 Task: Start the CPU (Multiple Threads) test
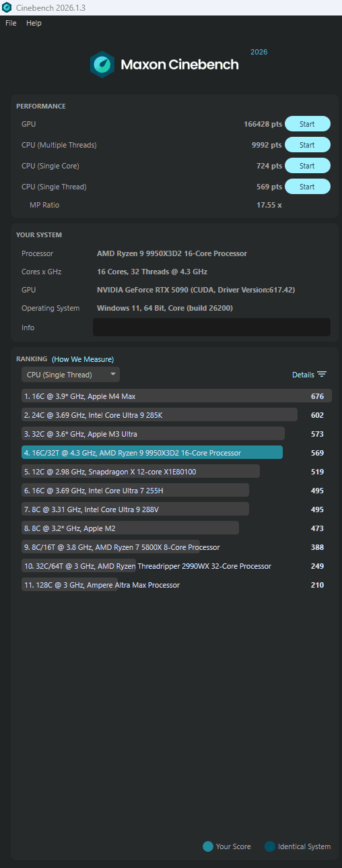click(x=307, y=145)
